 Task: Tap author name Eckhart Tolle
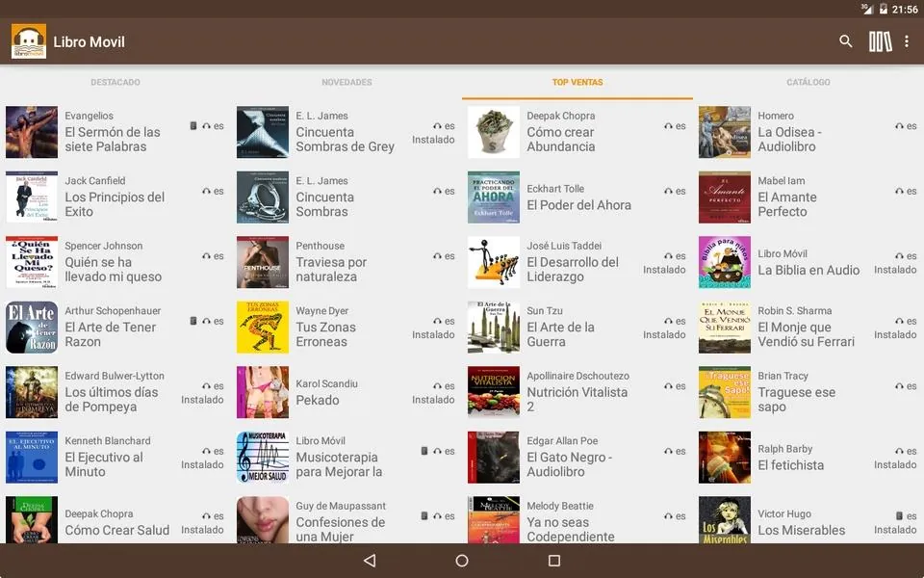pyautogui.click(x=555, y=189)
